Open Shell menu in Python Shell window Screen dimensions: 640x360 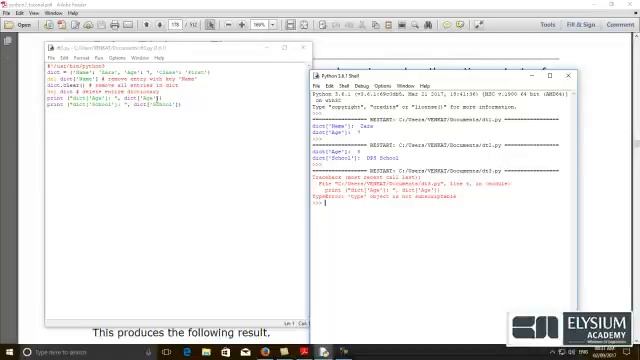(344, 86)
